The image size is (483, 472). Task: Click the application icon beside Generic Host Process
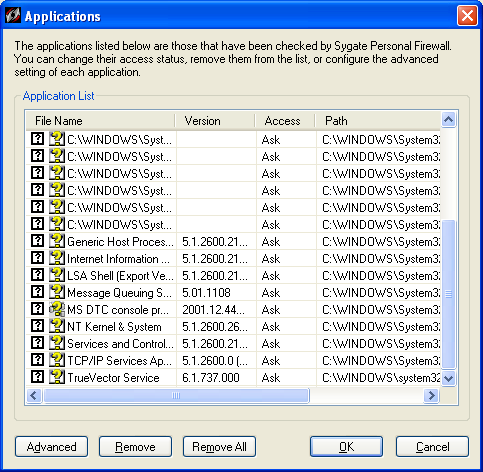pos(57,241)
